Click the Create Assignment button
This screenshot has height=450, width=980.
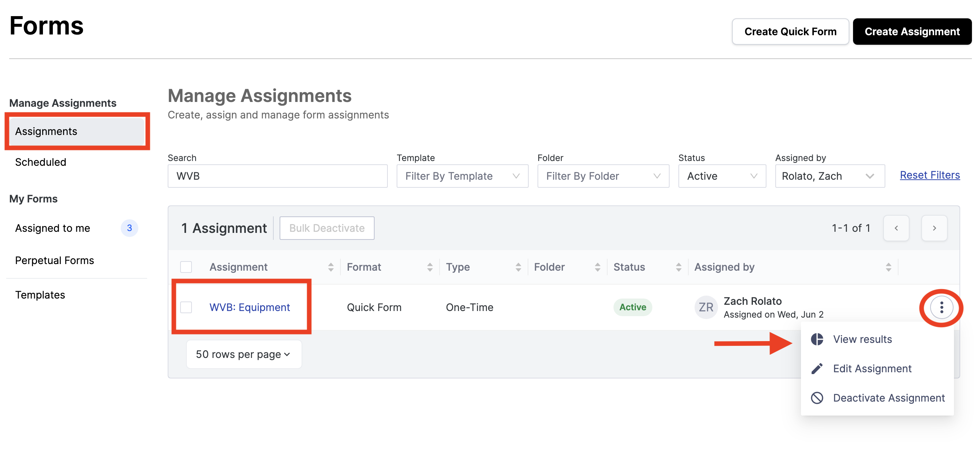point(912,32)
